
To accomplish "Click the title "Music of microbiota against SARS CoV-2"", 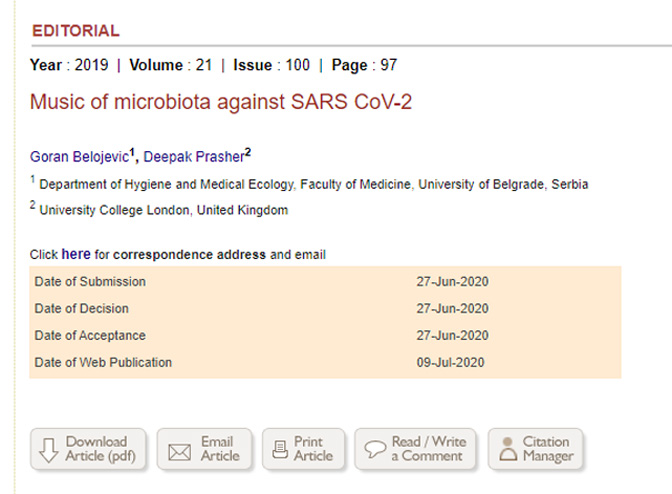I will point(220,101).
